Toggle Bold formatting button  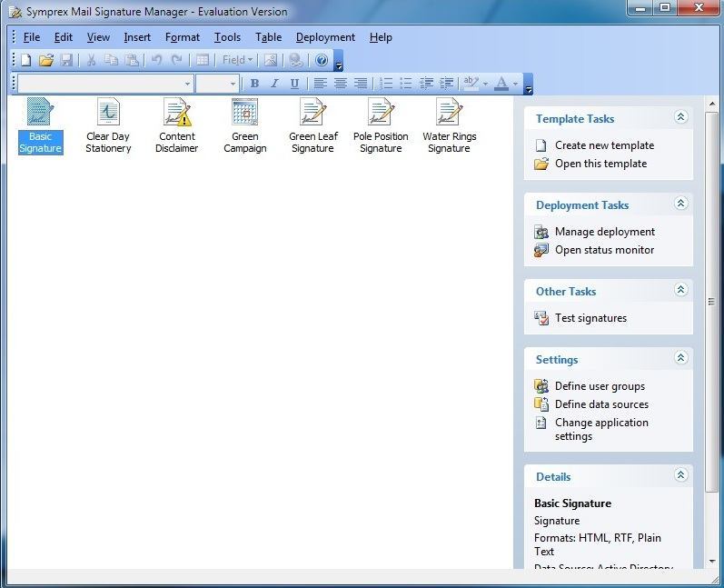(254, 84)
